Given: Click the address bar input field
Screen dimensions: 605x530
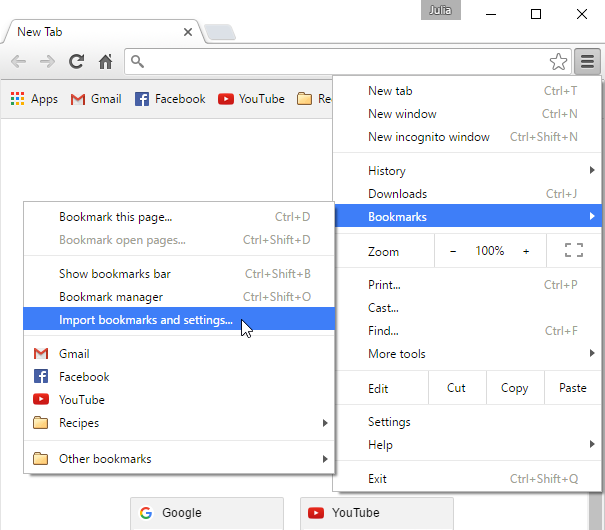Looking at the screenshot, I should (340, 62).
